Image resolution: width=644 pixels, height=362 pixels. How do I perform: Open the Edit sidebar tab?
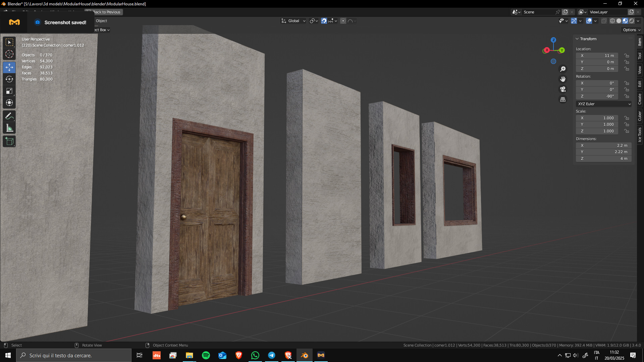tap(640, 84)
